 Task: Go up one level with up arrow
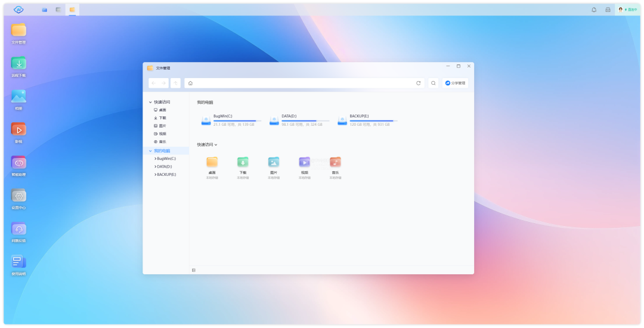coord(175,83)
